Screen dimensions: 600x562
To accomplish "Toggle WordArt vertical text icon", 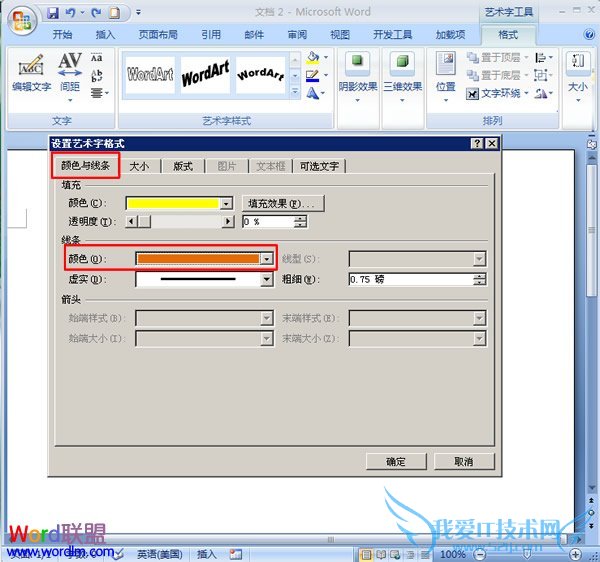I will pyautogui.click(x=96, y=75).
